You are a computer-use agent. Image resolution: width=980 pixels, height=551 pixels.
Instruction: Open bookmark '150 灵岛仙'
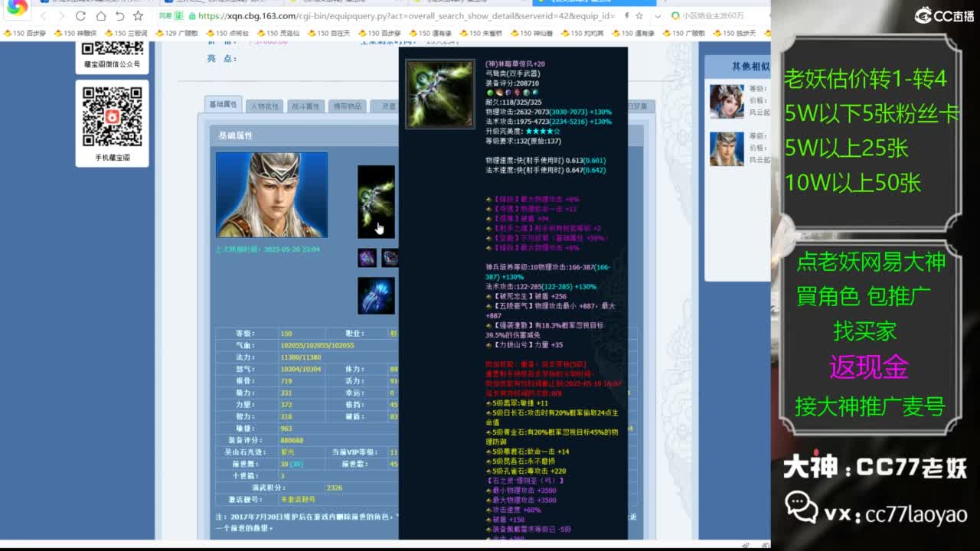[278, 33]
